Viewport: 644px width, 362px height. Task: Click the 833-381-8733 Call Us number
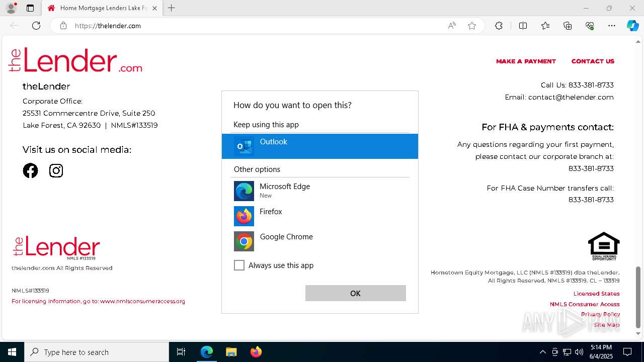point(591,85)
